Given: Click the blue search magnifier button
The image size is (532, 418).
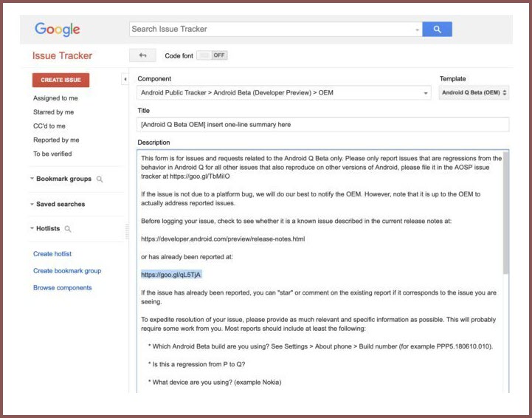Looking at the screenshot, I should pyautogui.click(x=438, y=30).
